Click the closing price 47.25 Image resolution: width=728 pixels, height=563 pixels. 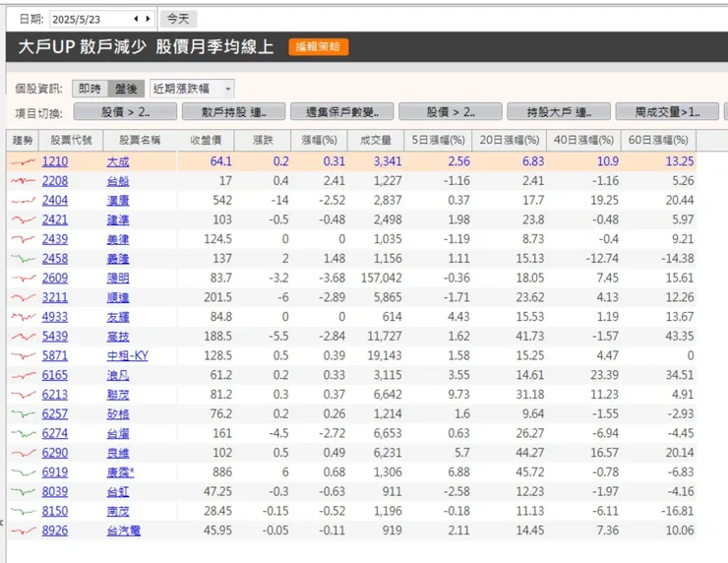click(217, 492)
